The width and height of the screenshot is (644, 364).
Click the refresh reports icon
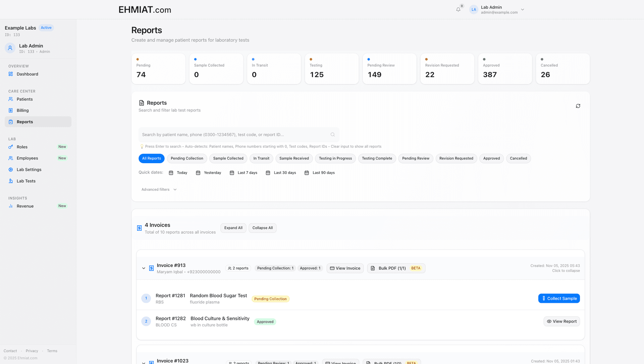[x=578, y=106]
